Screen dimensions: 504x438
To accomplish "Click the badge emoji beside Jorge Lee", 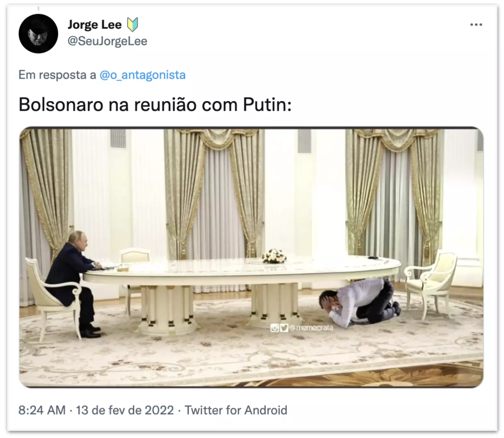I will pos(133,25).
